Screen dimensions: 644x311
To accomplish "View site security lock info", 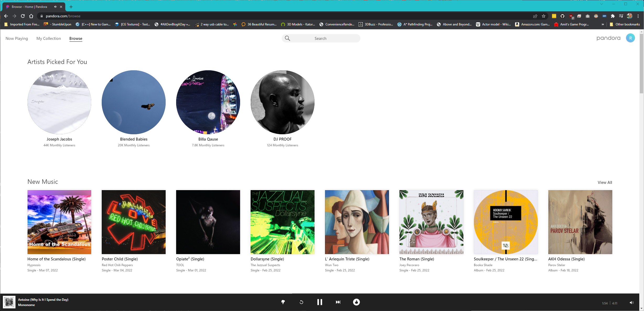I will [x=41, y=16].
